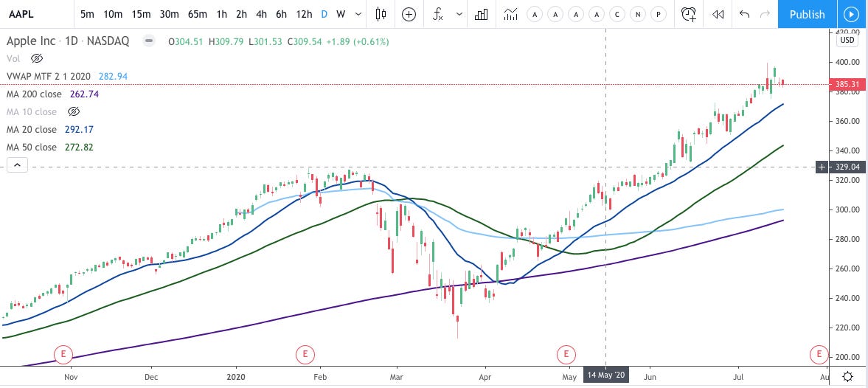
Task: Create an alert with the alarm clock icon
Action: point(689,15)
